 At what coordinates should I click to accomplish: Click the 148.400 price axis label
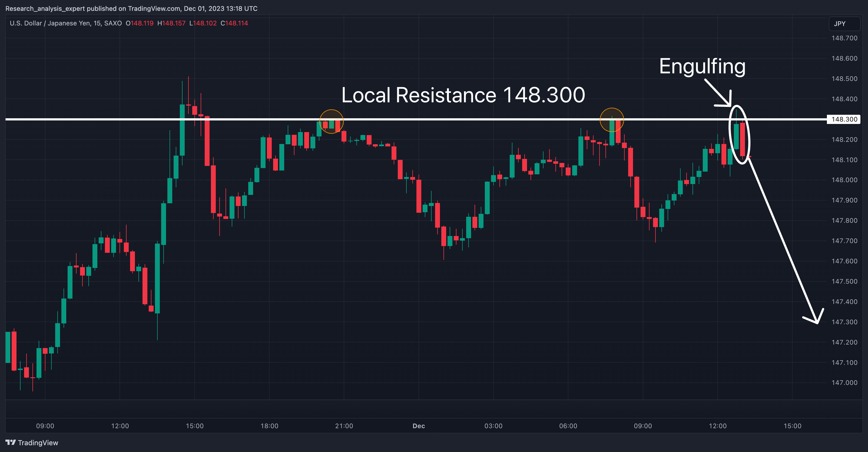tap(844, 99)
